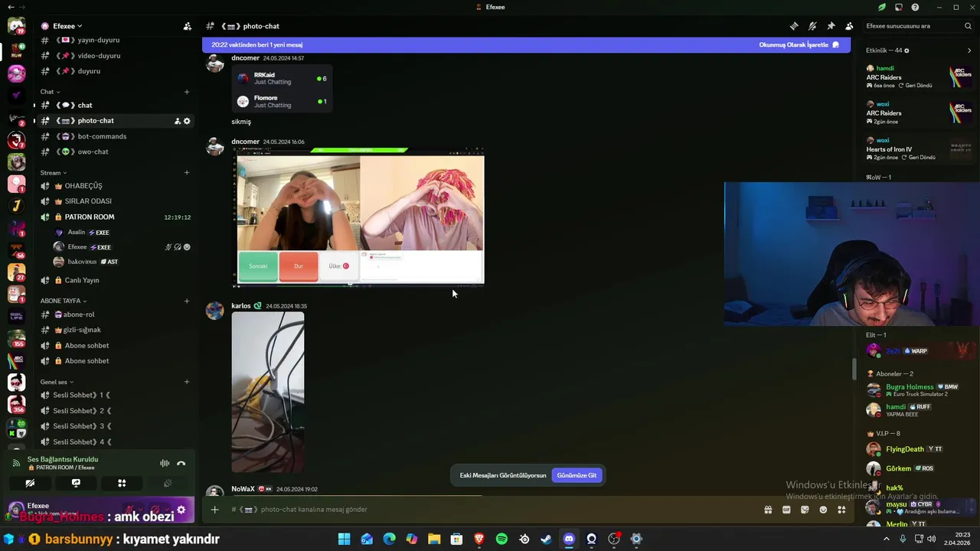Screen dimensions: 980x551
Task: Open the bot-commands channel
Action: coord(102,136)
